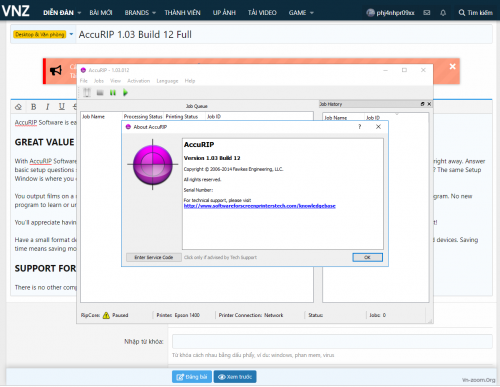Open the inbox envelope icon
Viewport: 500px width, 387px height.
427,13
